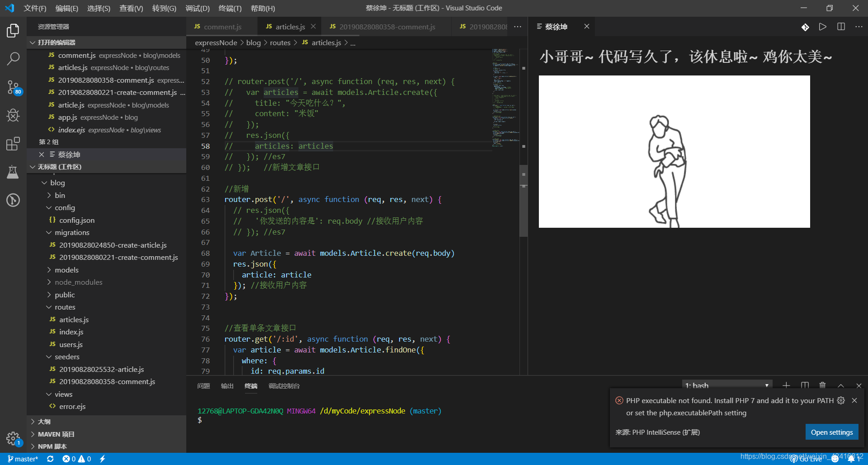
Task: Open the Extensions view icon
Action: 13,144
